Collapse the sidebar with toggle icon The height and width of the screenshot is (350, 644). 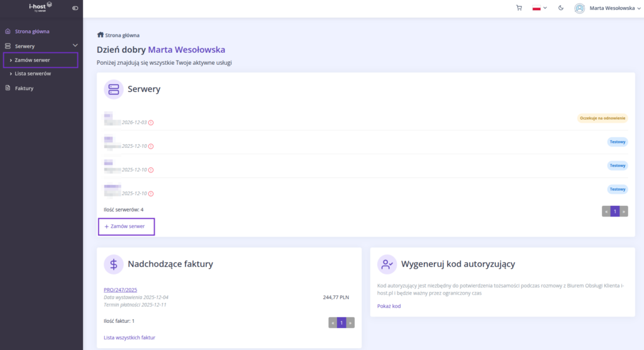click(x=75, y=8)
